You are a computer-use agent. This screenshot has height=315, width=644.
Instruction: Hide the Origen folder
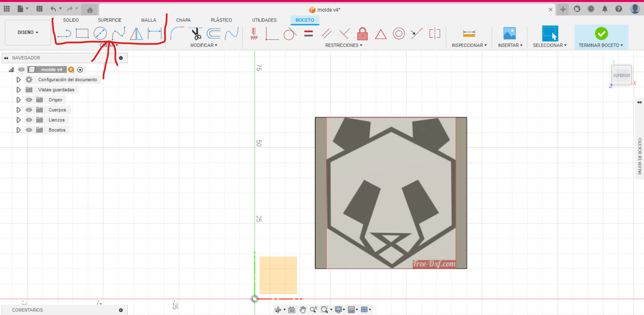pyautogui.click(x=29, y=99)
